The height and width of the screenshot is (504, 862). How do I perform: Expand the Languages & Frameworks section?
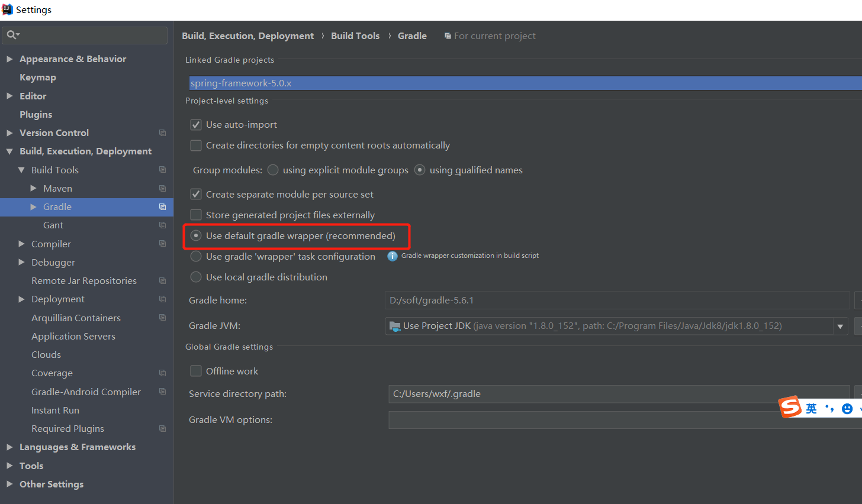tap(9, 447)
